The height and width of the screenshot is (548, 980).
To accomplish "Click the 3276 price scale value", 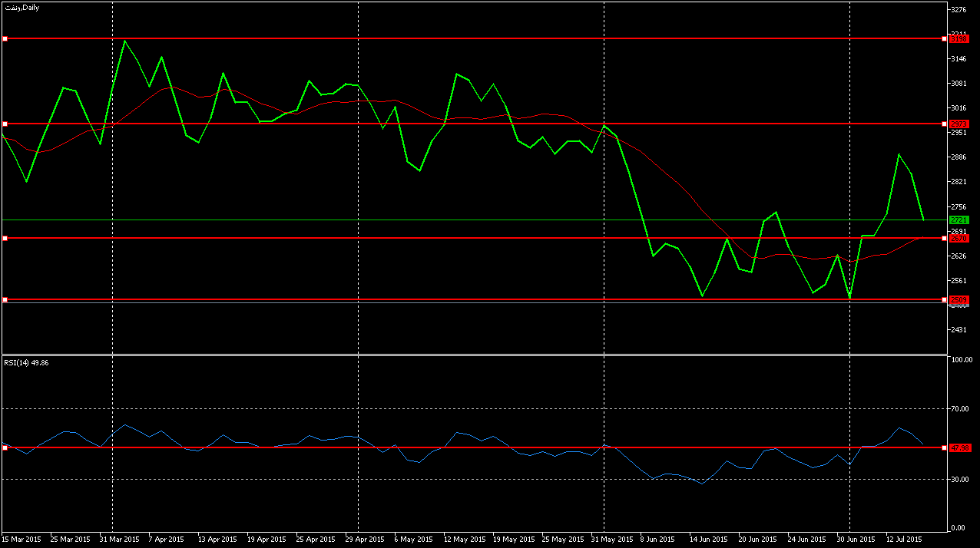I will tap(958, 10).
